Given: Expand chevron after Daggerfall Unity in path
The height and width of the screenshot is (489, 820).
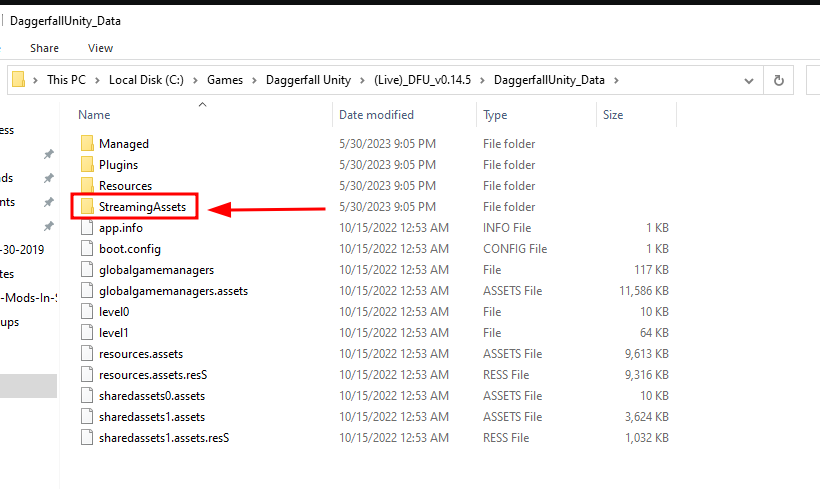Looking at the screenshot, I should coord(362,80).
